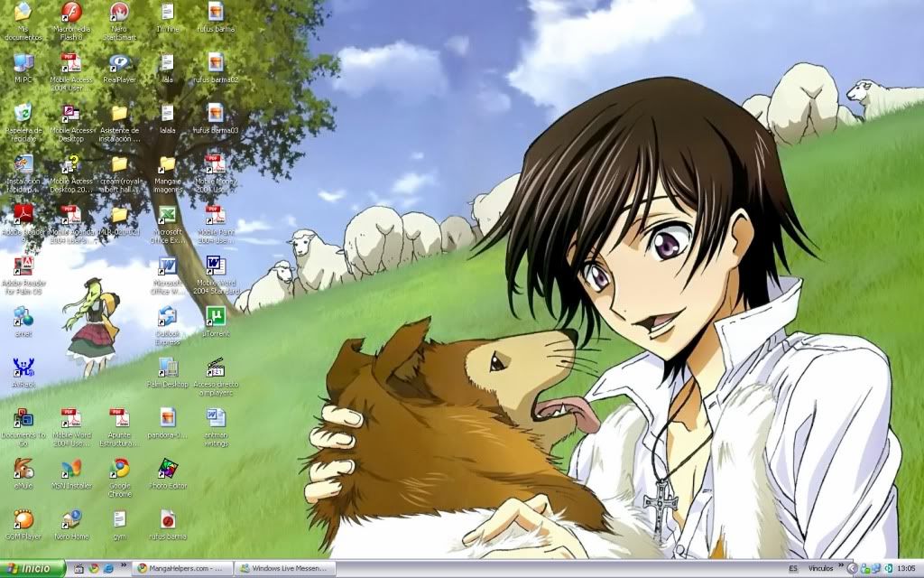Image resolution: width=924 pixels, height=578 pixels.
Task: Select the rufus barma02 image file
Action: pos(216,68)
